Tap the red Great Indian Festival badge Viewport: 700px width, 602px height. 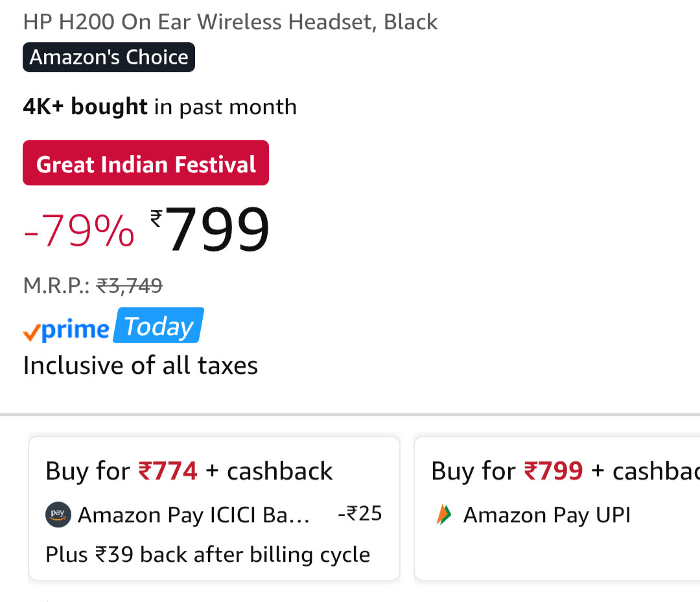click(146, 163)
